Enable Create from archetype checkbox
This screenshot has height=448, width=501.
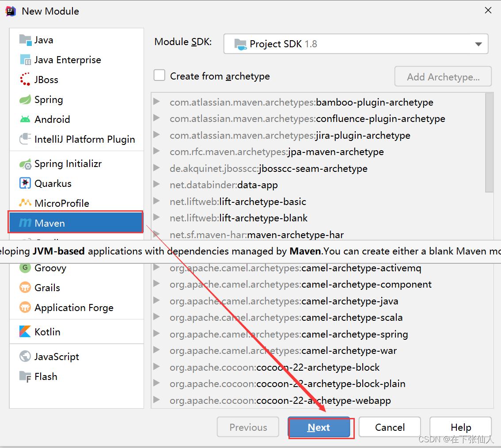159,76
